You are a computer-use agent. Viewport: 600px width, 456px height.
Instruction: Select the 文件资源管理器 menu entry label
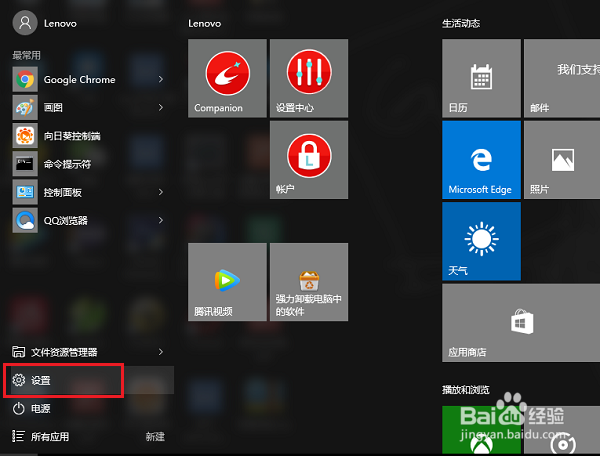(64, 352)
